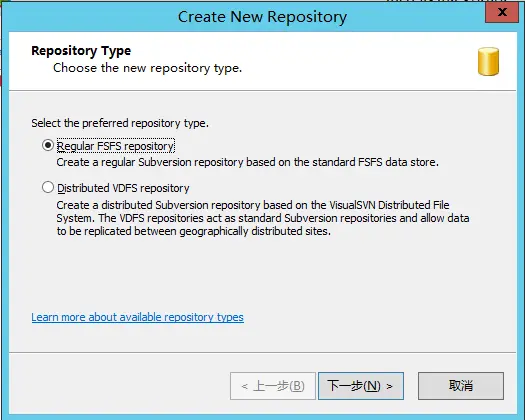The width and height of the screenshot is (525, 420).
Task: Click the yellow repository cylinder icon
Action: [489, 61]
